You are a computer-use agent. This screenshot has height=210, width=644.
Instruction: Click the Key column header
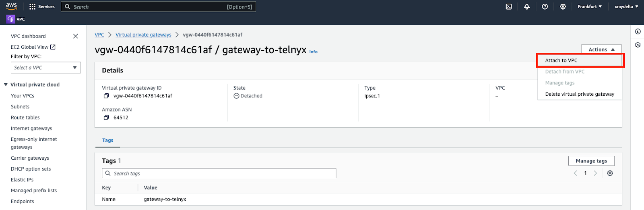[x=106, y=187]
